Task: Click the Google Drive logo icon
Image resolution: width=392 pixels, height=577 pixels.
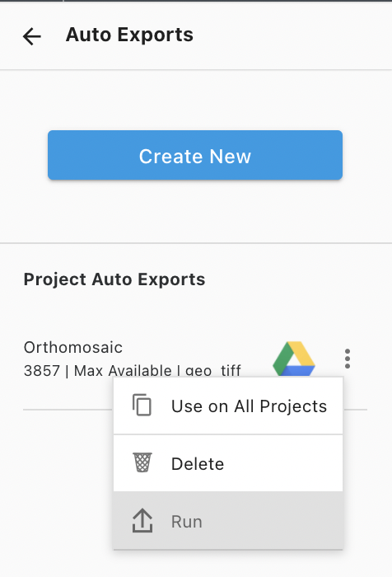Action: pyautogui.click(x=294, y=359)
